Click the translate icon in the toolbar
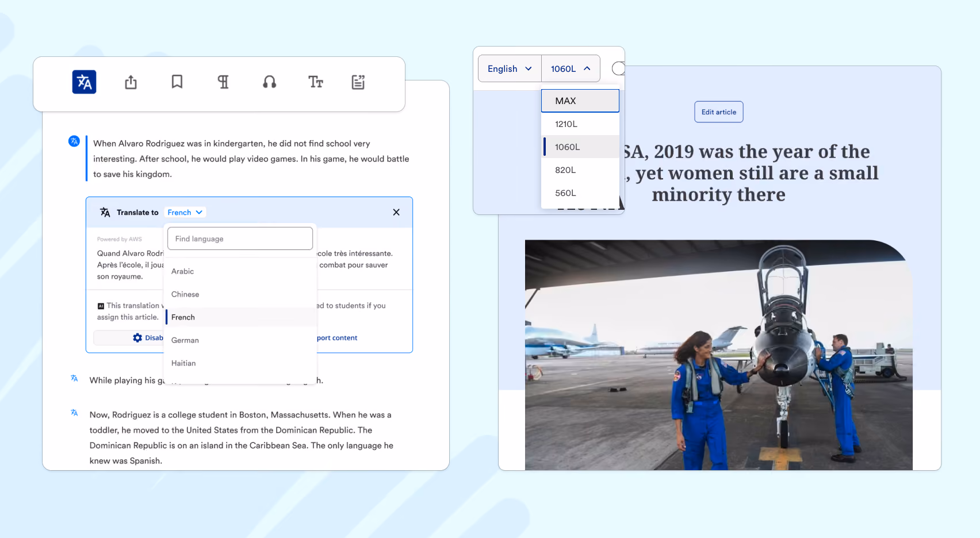Viewport: 980px width, 538px height. pyautogui.click(x=84, y=82)
